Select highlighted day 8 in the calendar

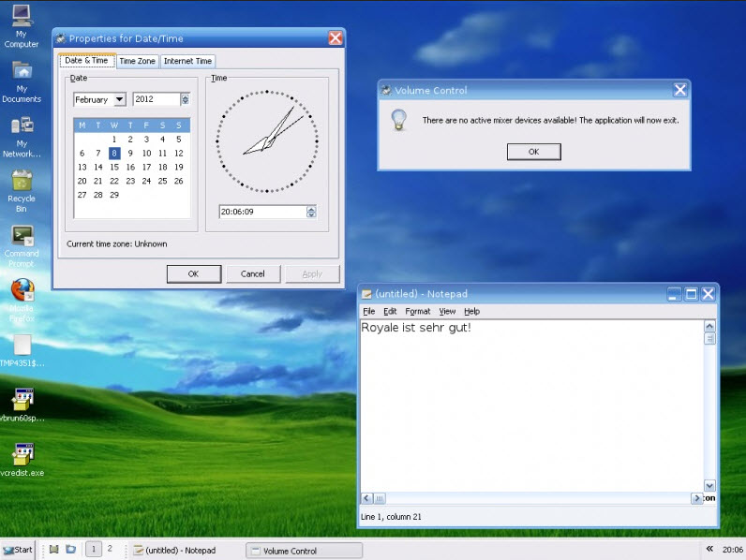pos(114,153)
